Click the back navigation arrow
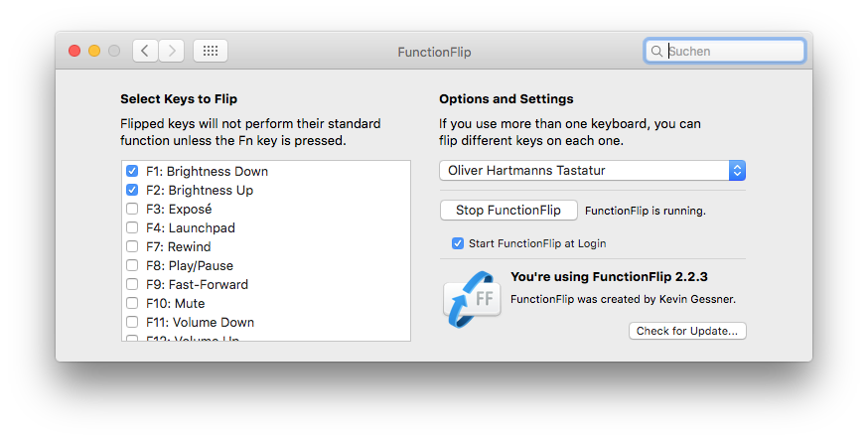 [145, 51]
